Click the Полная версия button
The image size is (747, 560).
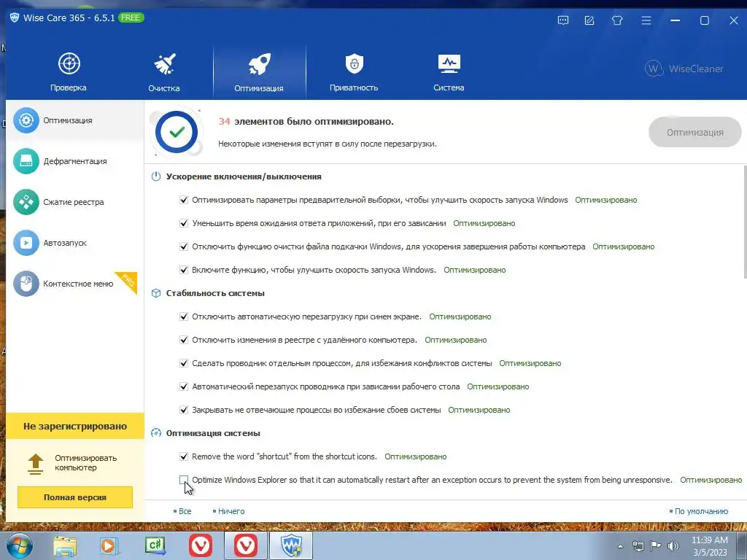[x=75, y=497]
